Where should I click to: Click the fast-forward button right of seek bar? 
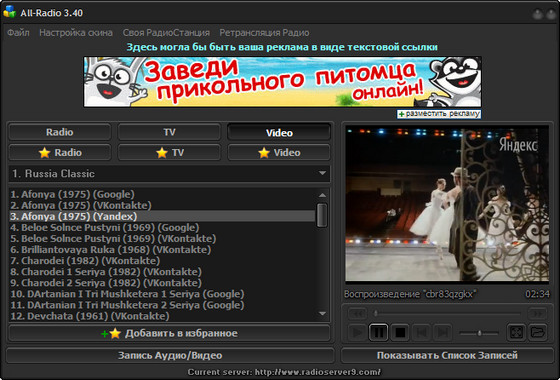point(538,314)
